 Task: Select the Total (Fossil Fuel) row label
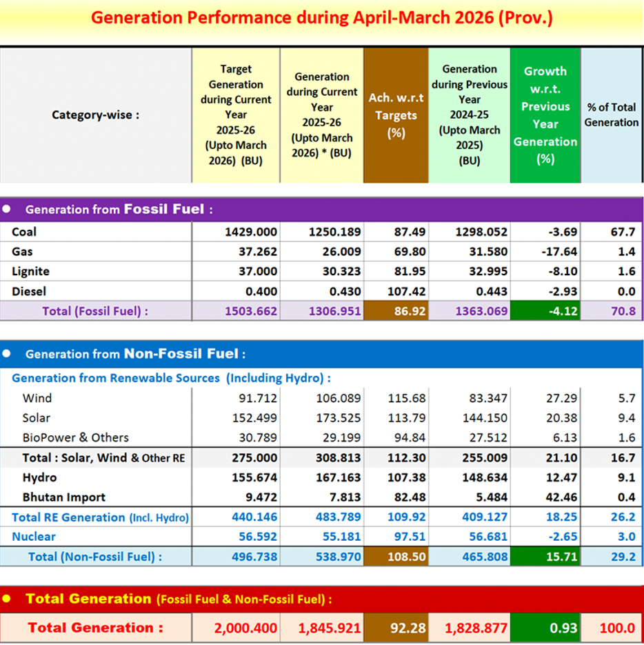[x=95, y=311]
